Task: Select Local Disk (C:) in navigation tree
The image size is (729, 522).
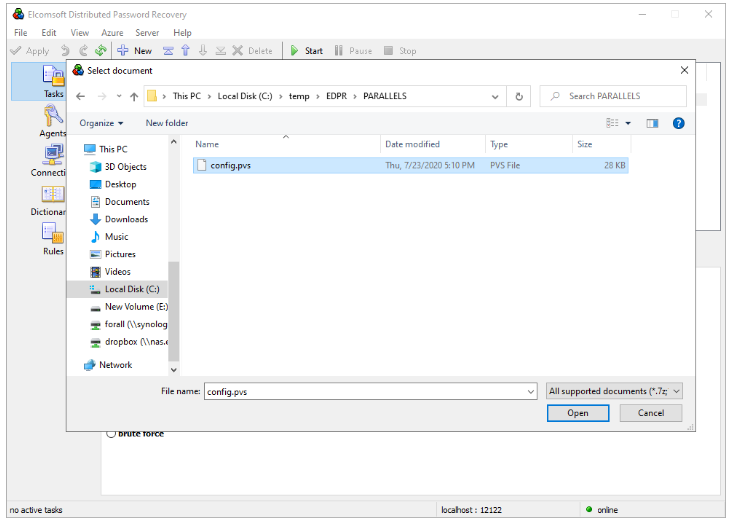Action: (131, 289)
